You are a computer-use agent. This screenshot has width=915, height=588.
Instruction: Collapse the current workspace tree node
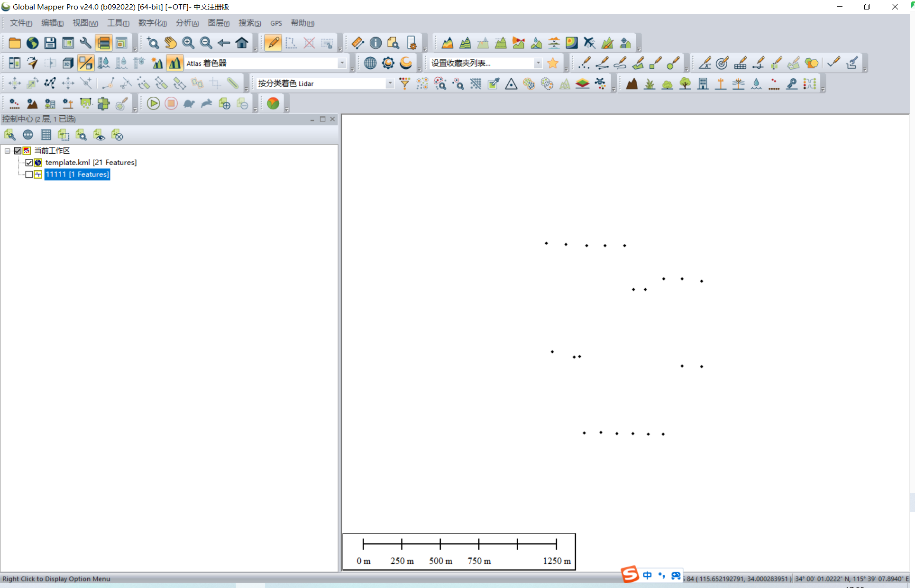(x=8, y=151)
